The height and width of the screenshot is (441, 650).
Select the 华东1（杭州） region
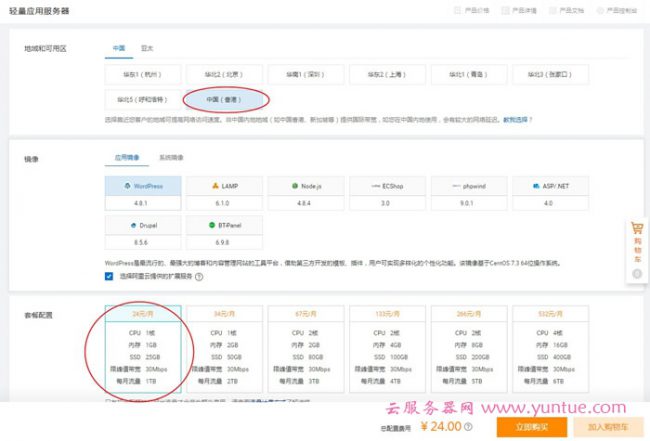pyautogui.click(x=144, y=74)
